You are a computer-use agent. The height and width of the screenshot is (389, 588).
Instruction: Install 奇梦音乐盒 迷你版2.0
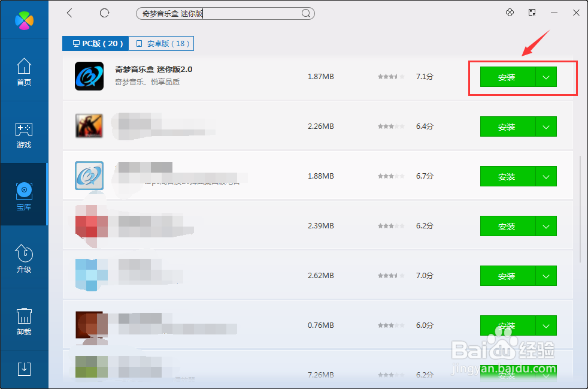click(x=507, y=77)
